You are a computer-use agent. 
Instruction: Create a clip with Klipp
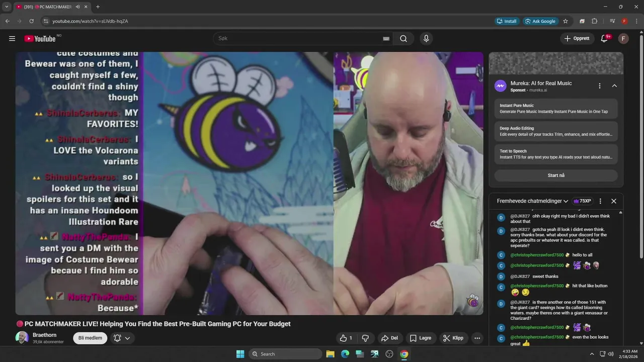(x=453, y=338)
